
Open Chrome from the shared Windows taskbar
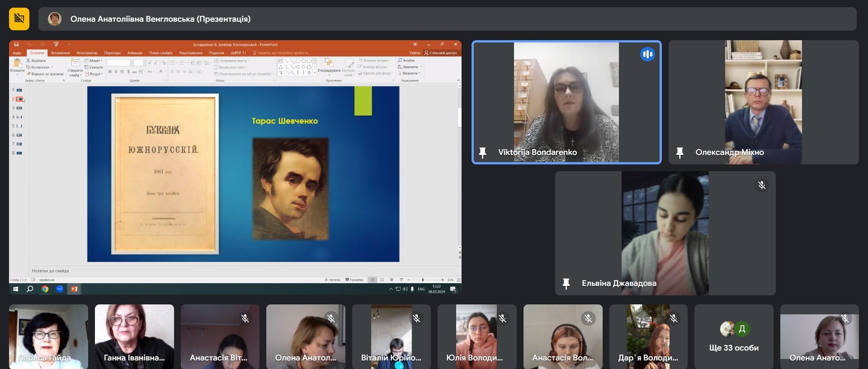click(x=45, y=289)
